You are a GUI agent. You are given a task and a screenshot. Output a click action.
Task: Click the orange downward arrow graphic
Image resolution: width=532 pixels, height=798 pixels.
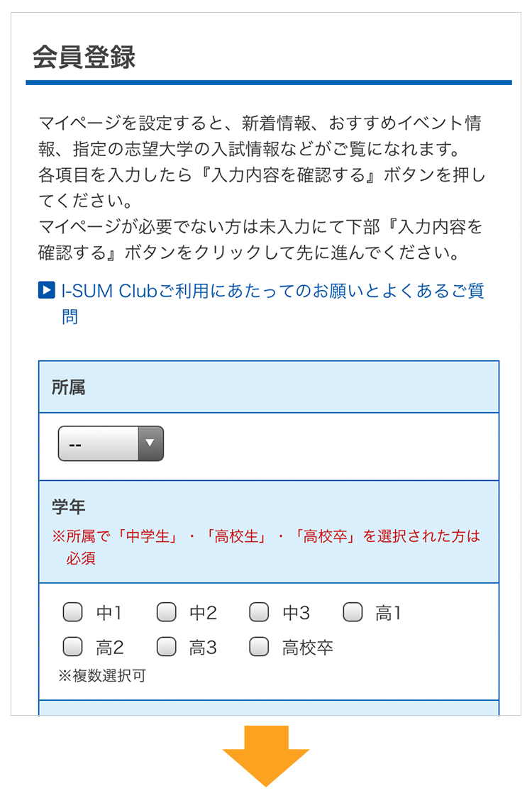click(x=266, y=756)
